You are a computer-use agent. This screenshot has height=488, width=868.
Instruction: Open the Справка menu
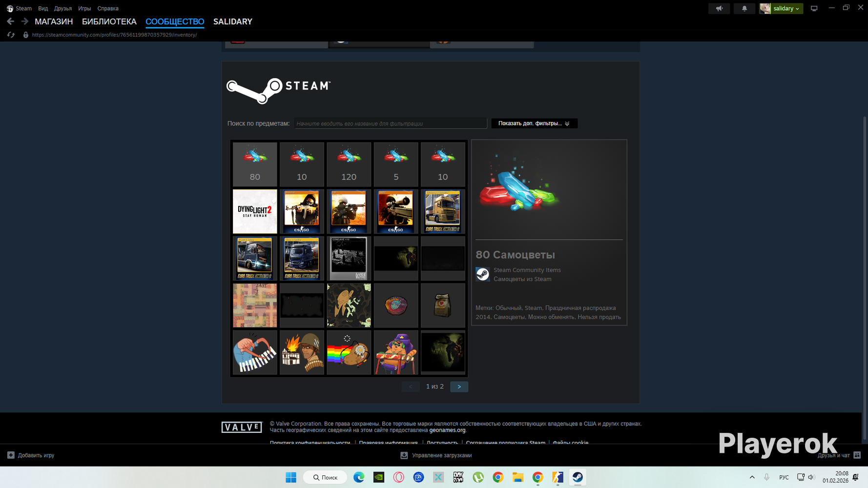click(108, 8)
